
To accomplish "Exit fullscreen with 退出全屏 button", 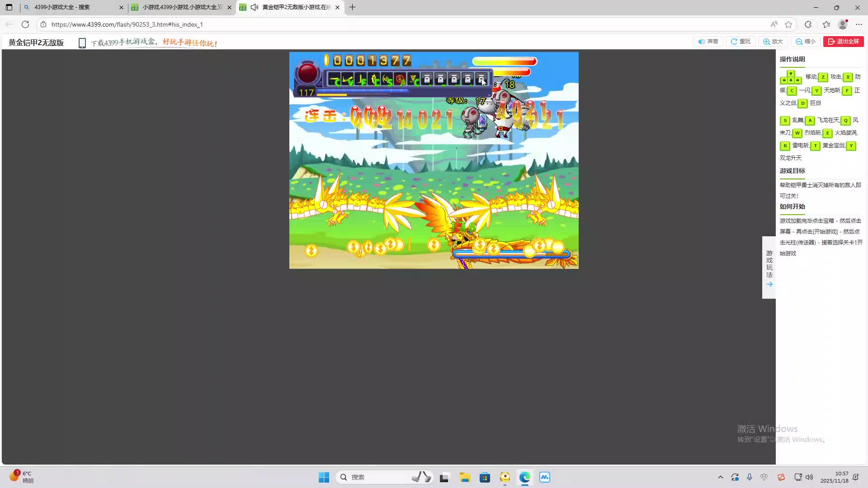I will point(843,42).
